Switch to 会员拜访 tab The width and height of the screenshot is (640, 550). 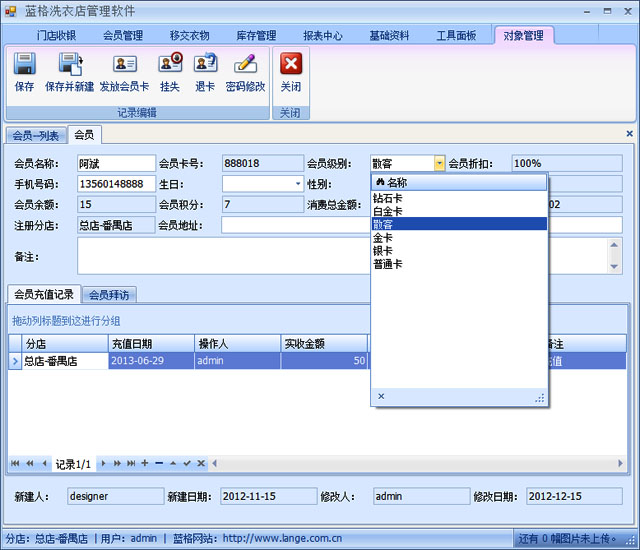click(x=109, y=295)
